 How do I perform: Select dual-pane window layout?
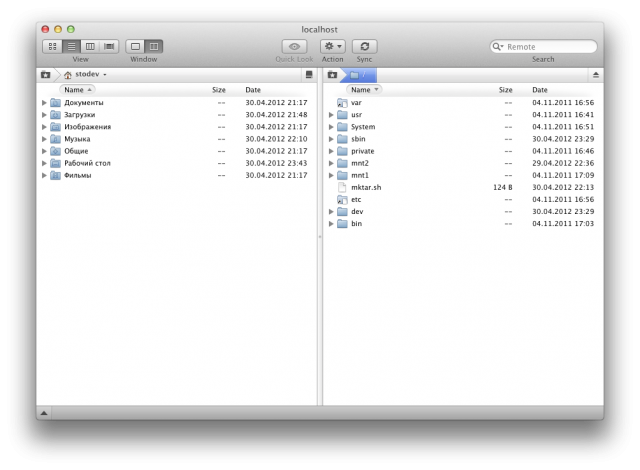[153, 46]
